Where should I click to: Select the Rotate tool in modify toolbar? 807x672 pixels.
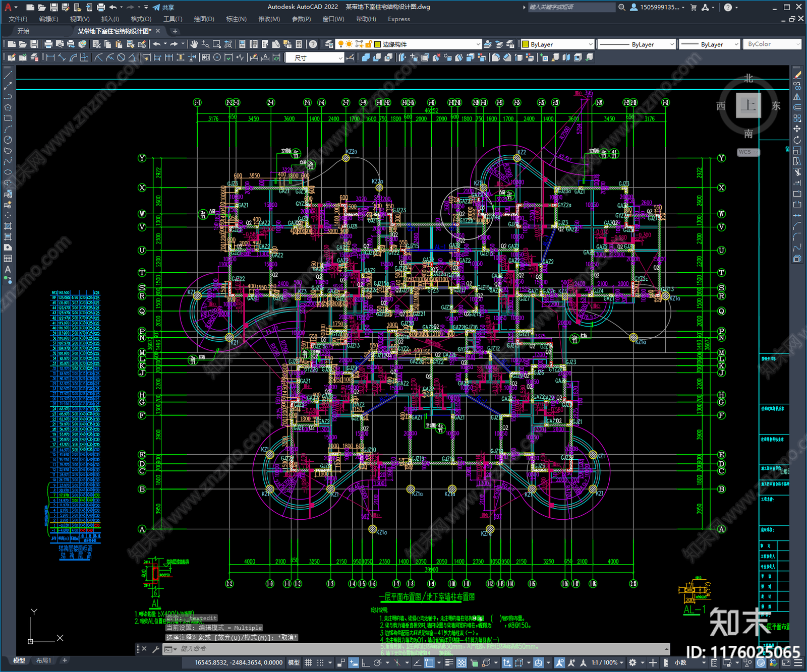coord(797,140)
